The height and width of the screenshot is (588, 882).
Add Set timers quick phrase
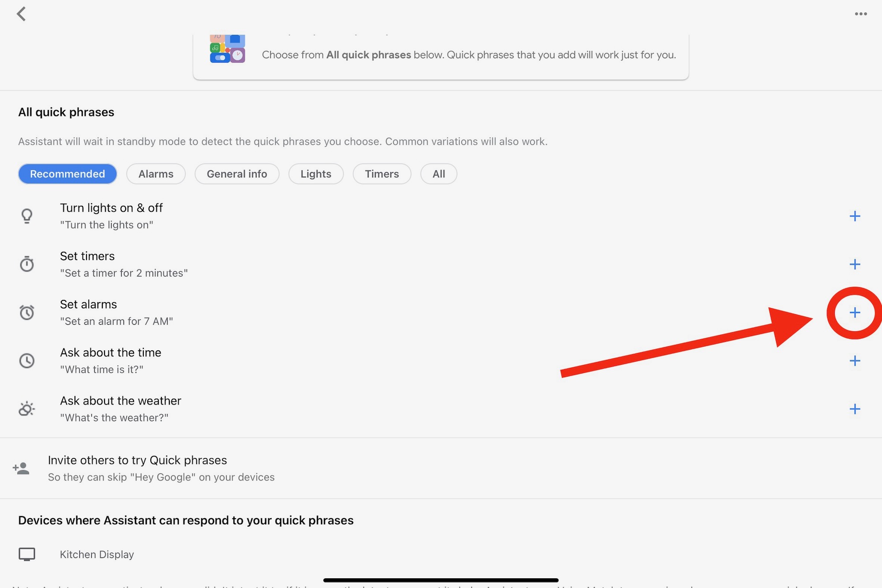coord(855,264)
